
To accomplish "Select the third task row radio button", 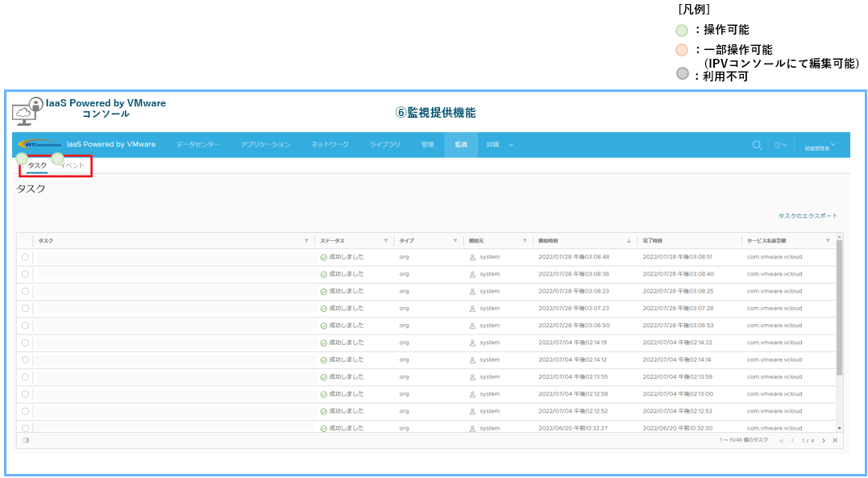I will click(x=26, y=291).
